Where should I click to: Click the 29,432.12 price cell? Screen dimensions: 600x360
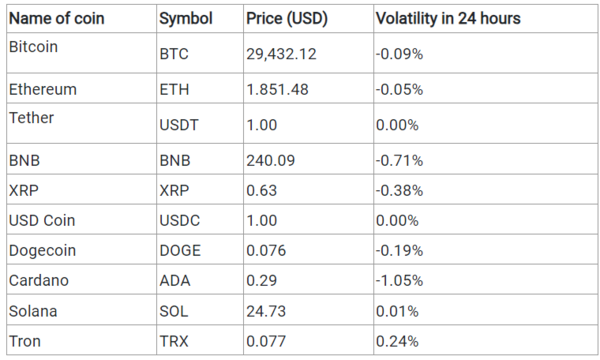click(x=308, y=53)
